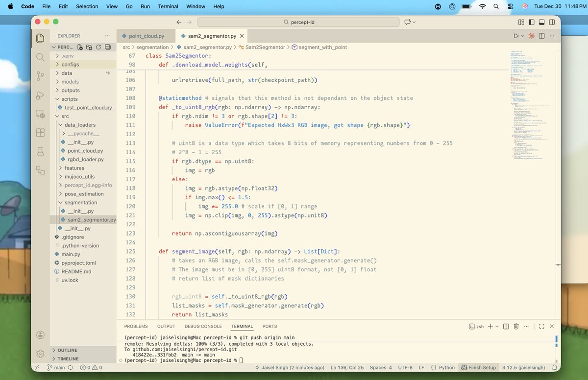Go back using the title bar arrow

click(x=179, y=22)
